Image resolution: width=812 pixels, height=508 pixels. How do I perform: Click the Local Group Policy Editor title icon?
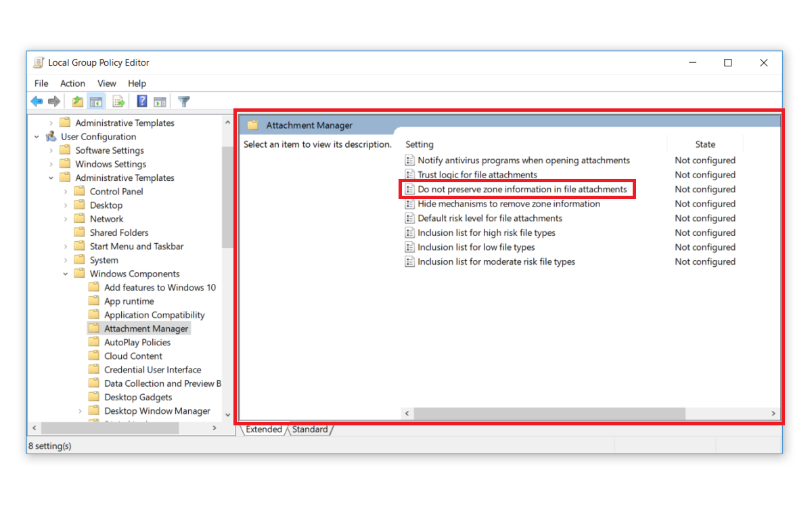[x=39, y=62]
